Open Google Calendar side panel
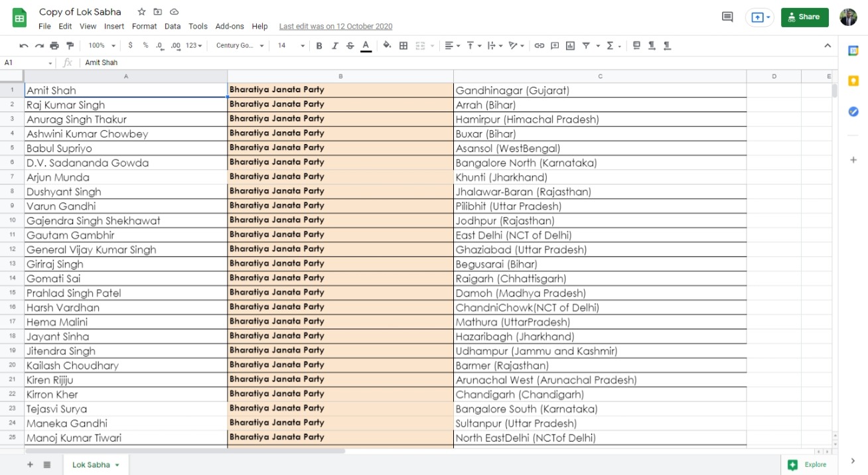The image size is (868, 475). click(853, 51)
